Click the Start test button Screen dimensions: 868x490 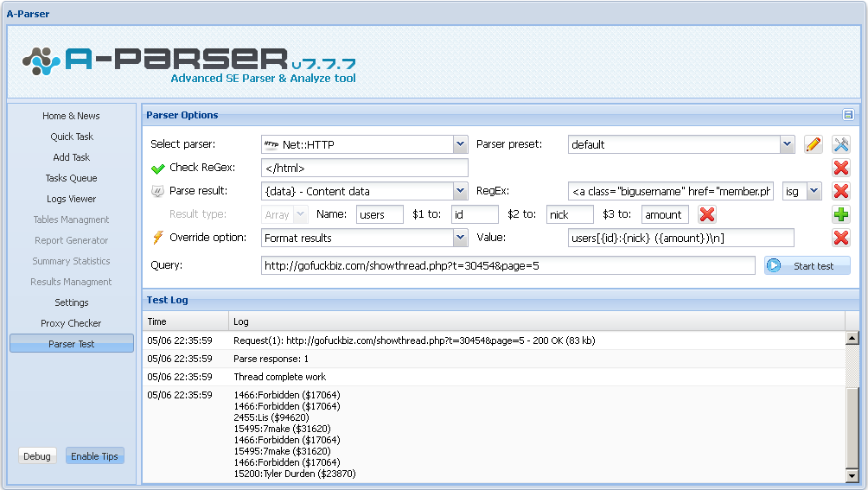click(x=807, y=265)
